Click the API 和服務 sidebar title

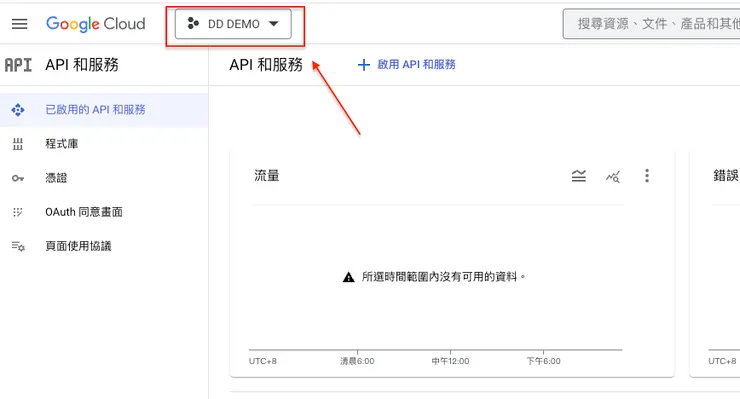[x=82, y=65]
